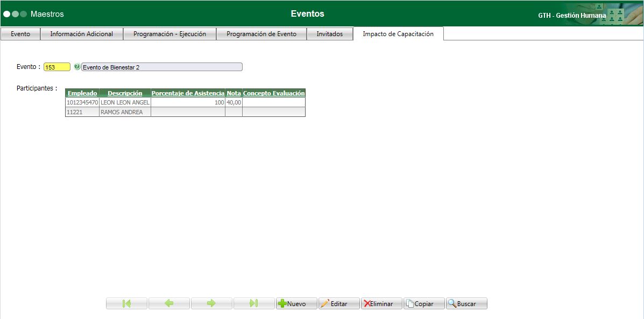Click the GTH - Gestión Humana label

(572, 16)
